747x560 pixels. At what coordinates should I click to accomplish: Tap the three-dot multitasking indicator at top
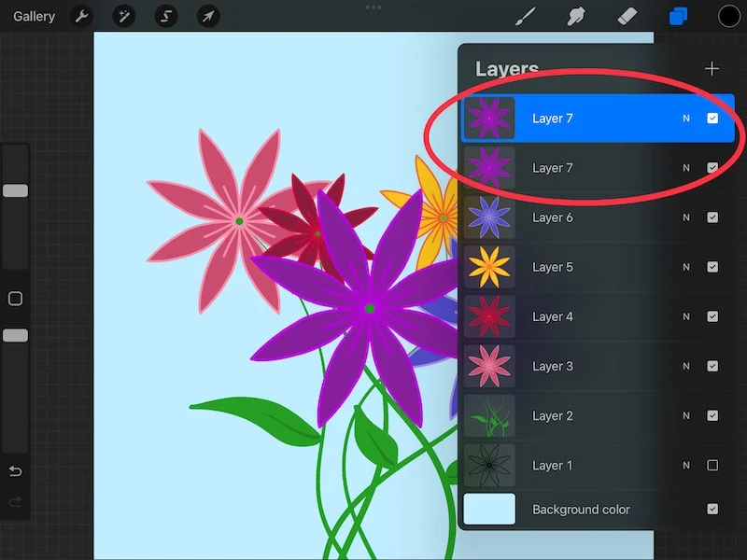[373, 7]
